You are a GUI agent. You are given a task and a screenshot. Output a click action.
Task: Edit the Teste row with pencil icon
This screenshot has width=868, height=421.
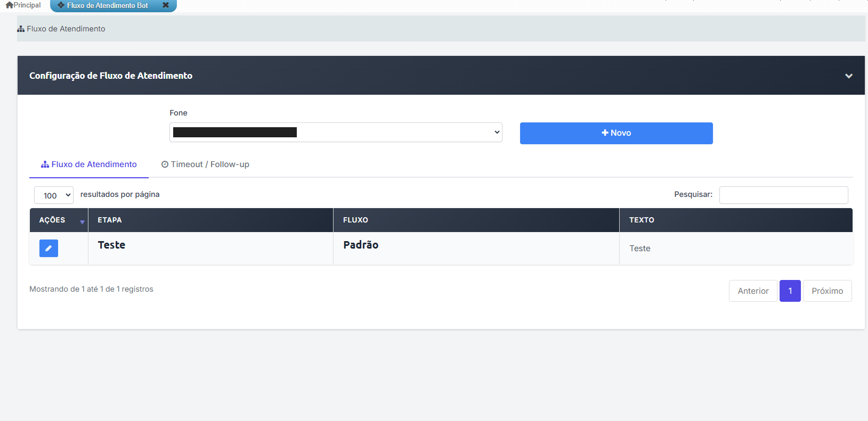(48, 248)
